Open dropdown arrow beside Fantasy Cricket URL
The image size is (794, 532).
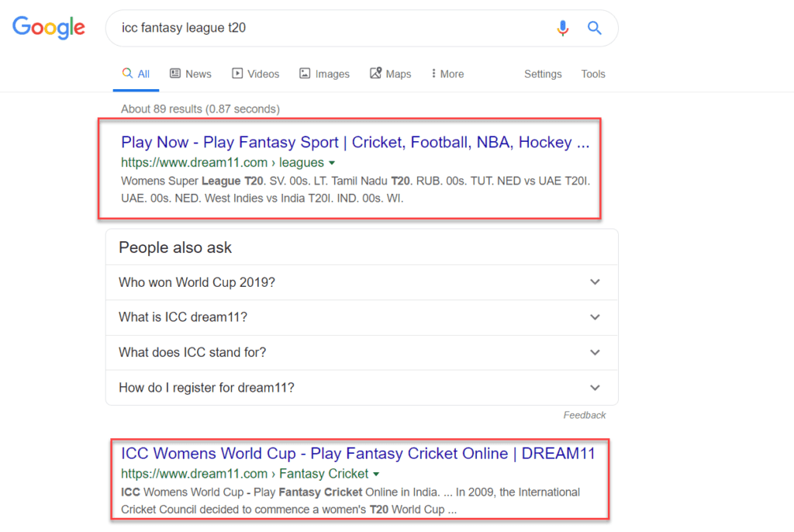pos(376,475)
